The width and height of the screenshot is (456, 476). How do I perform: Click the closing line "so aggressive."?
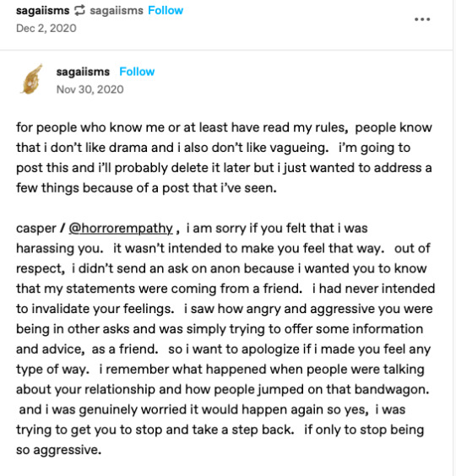tap(58, 450)
